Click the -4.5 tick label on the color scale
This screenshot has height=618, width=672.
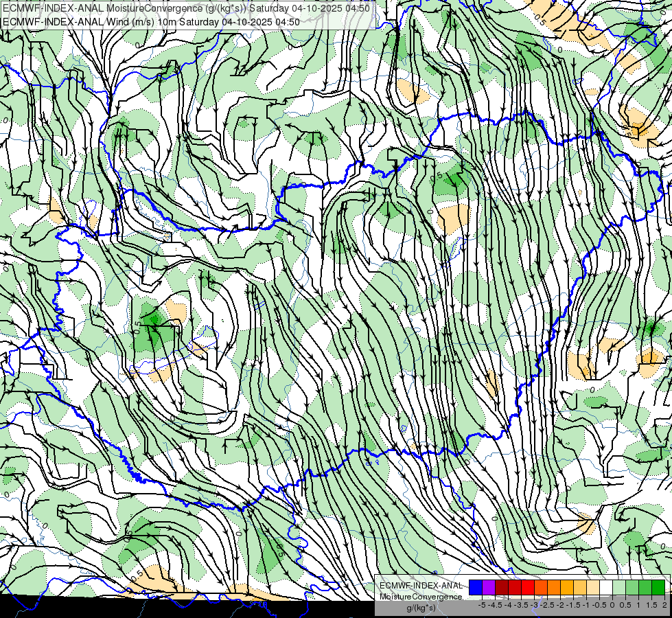(495, 605)
